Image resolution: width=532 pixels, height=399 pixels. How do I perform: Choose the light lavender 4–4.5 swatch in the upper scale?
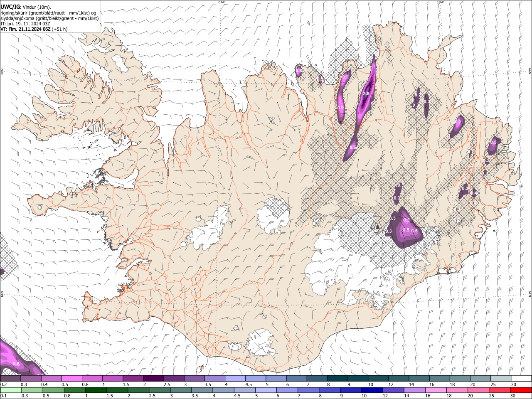(235, 378)
